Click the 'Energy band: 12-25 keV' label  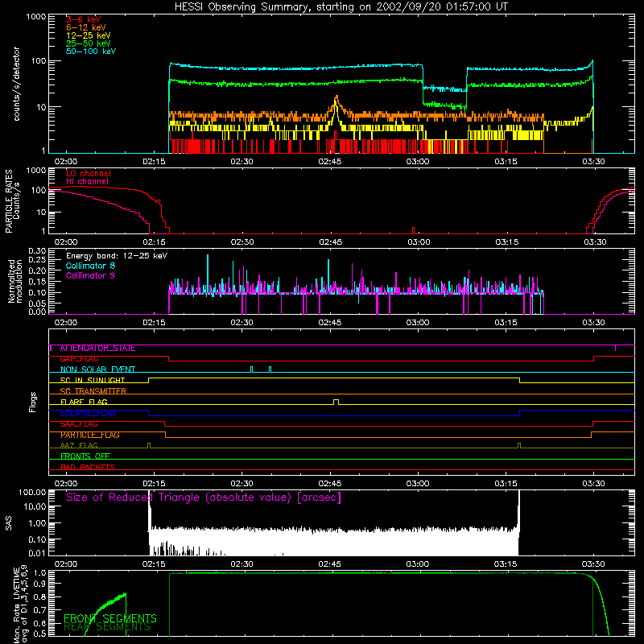117,256
